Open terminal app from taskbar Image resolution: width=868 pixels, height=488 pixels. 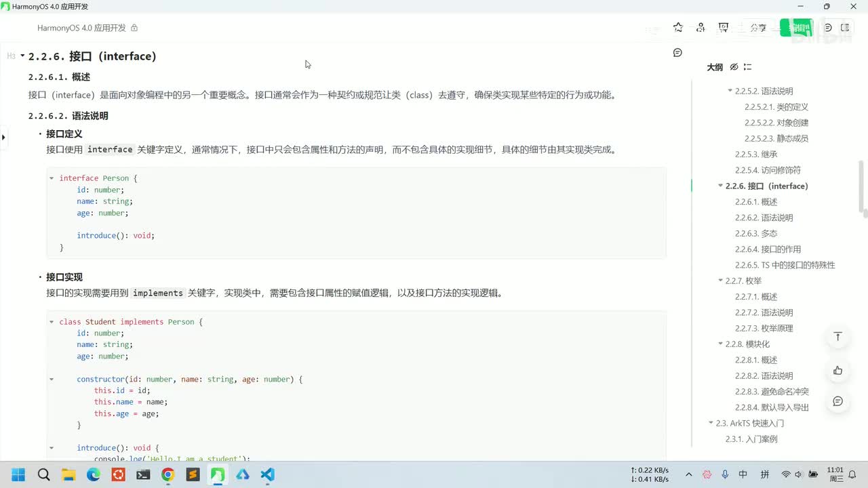point(143,474)
